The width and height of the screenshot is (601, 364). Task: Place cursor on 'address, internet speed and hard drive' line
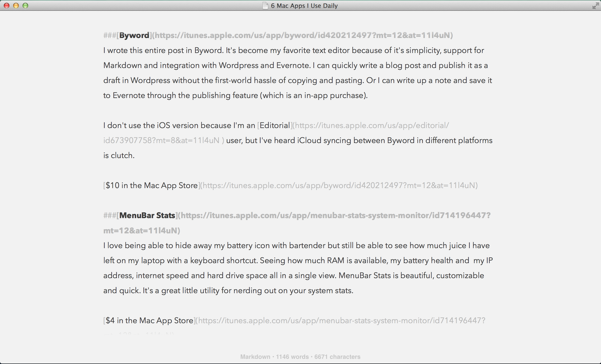pyautogui.click(x=294, y=276)
